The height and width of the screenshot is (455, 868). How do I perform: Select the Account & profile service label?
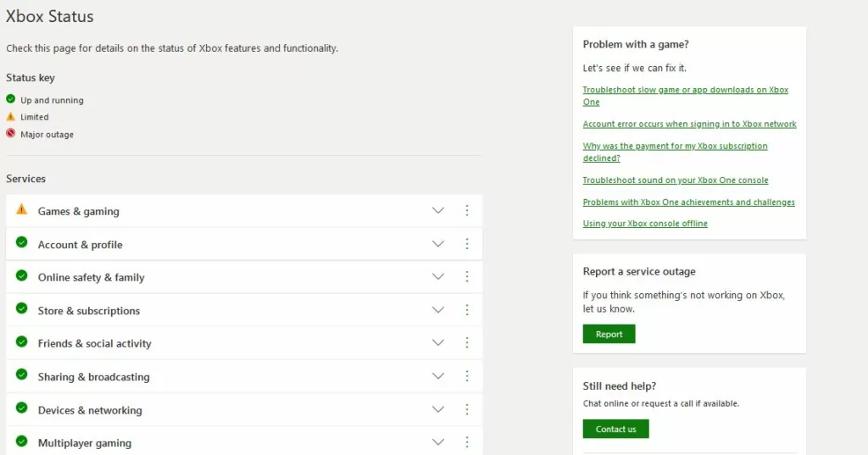click(x=81, y=245)
